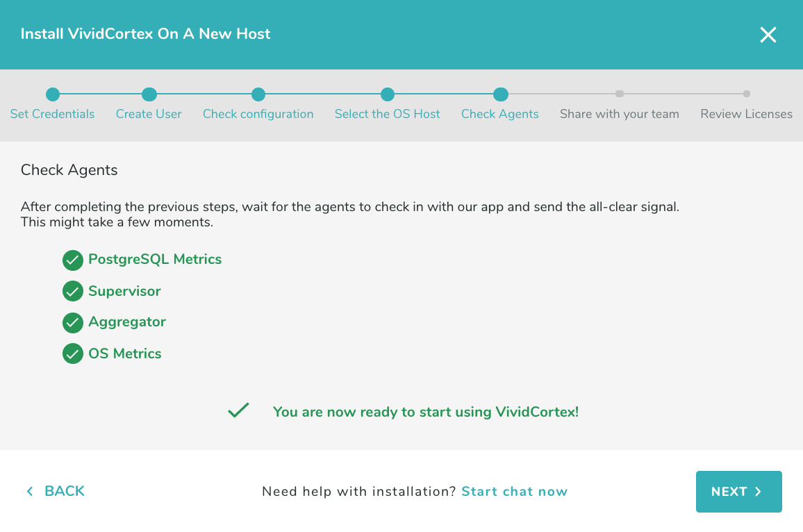
Task: Select the Check Agents step circle
Action: tap(500, 94)
